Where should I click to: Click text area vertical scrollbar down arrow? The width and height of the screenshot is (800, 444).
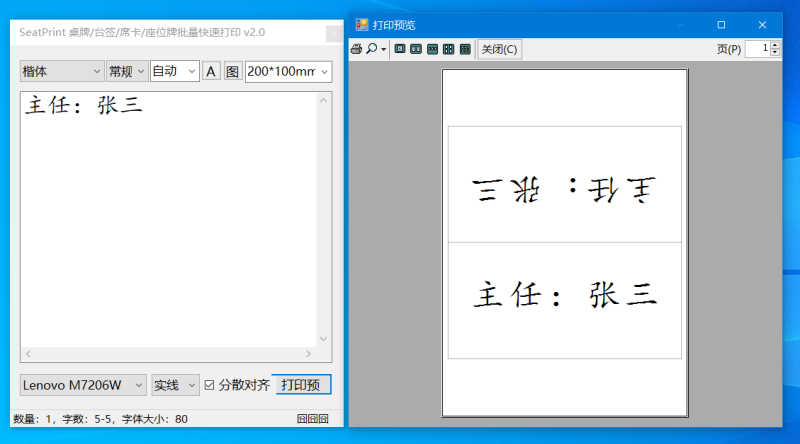[323, 339]
